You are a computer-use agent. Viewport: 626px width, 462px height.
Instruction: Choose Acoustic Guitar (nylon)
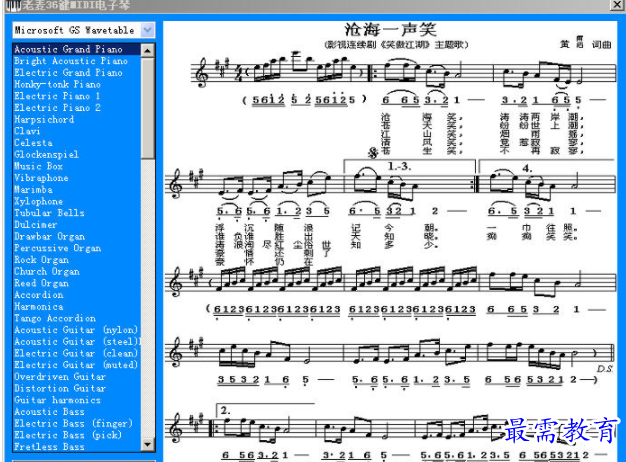(77, 330)
